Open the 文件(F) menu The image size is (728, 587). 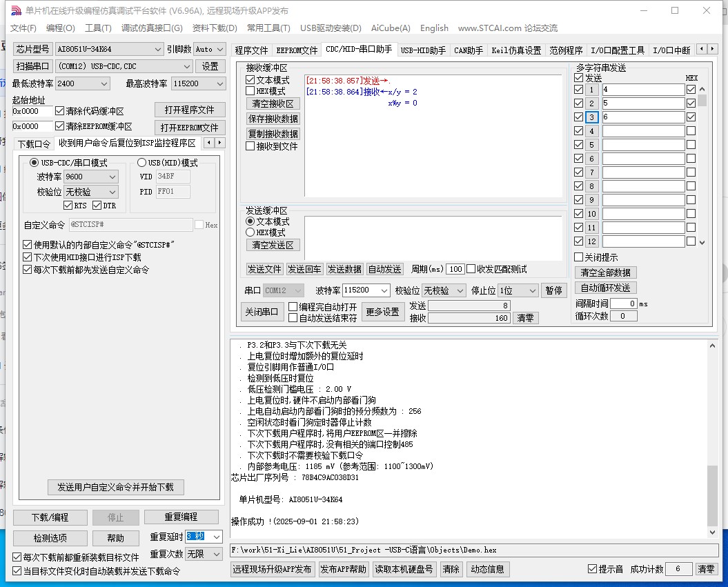[23, 28]
